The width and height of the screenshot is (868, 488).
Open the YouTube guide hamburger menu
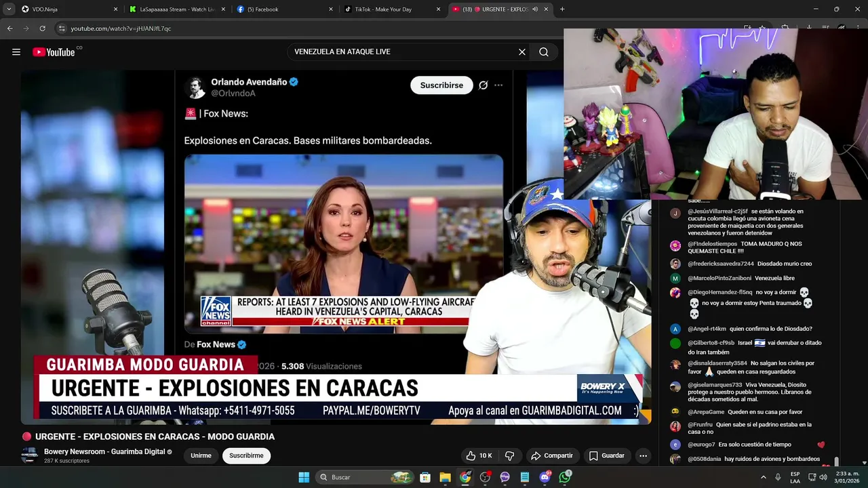(16, 52)
